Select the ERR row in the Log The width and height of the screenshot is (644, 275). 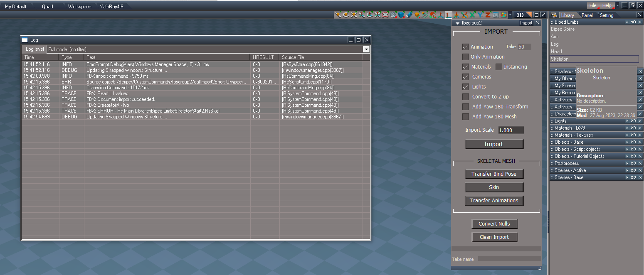click(195, 82)
